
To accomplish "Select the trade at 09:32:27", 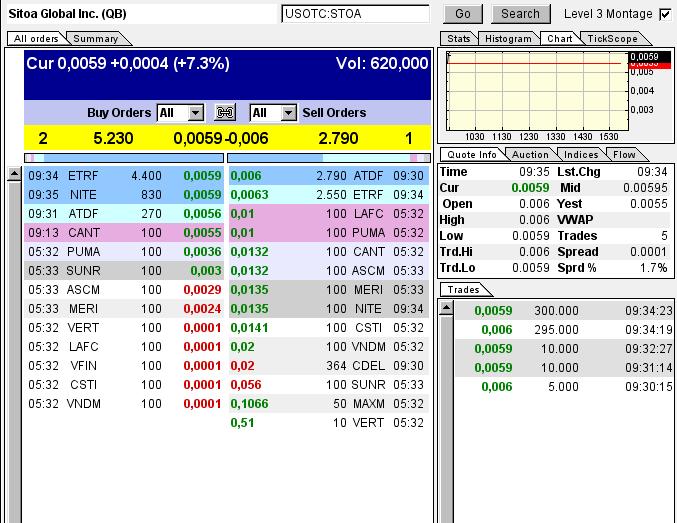I will coord(565,349).
